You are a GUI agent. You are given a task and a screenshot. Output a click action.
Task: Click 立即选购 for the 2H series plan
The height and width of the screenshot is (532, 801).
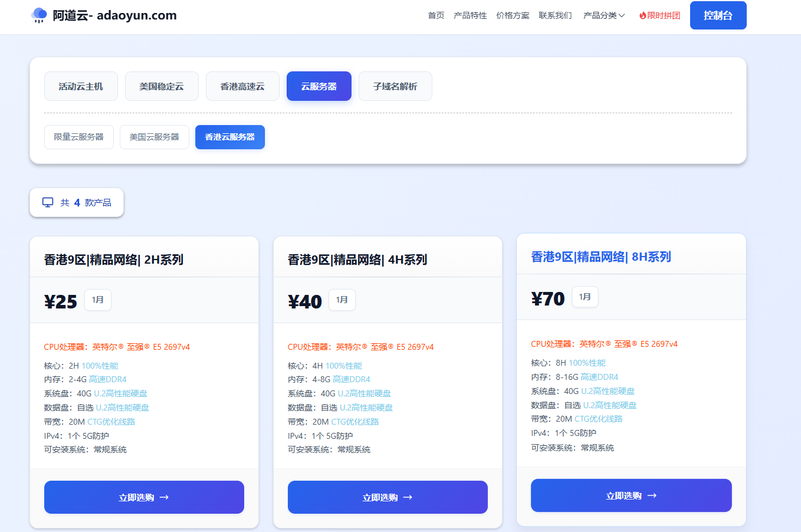[144, 497]
